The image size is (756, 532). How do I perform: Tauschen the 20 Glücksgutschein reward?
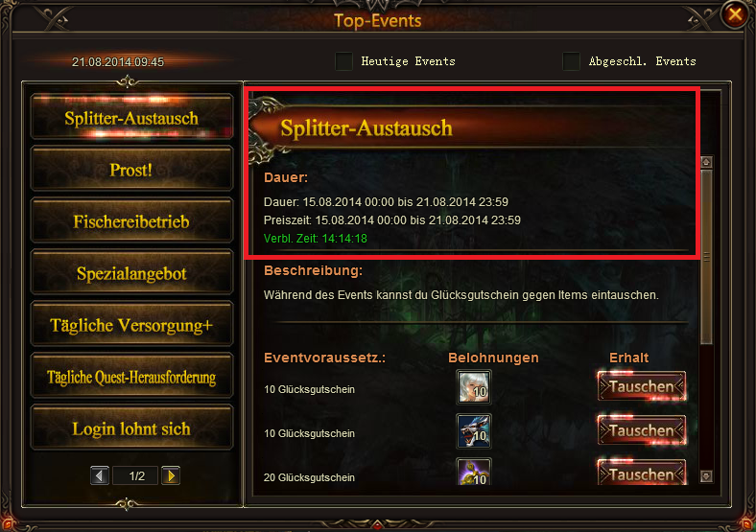tap(642, 473)
